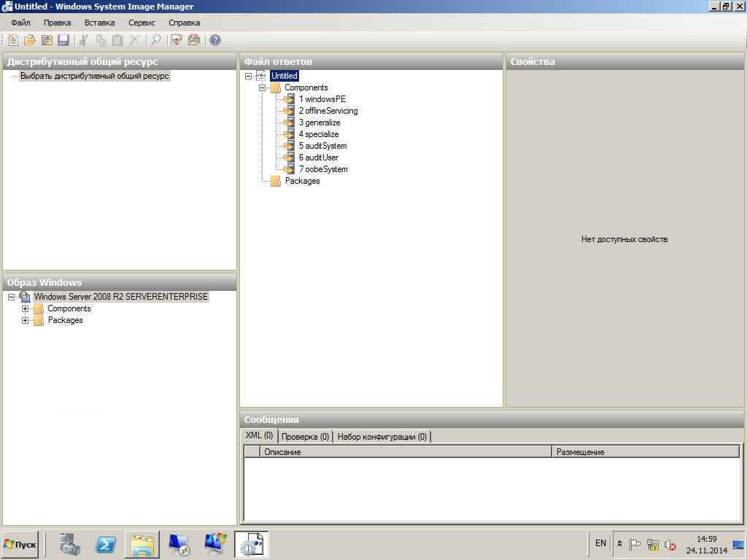
Task: Open the remote desktop taskbar icon
Action: (x=179, y=544)
